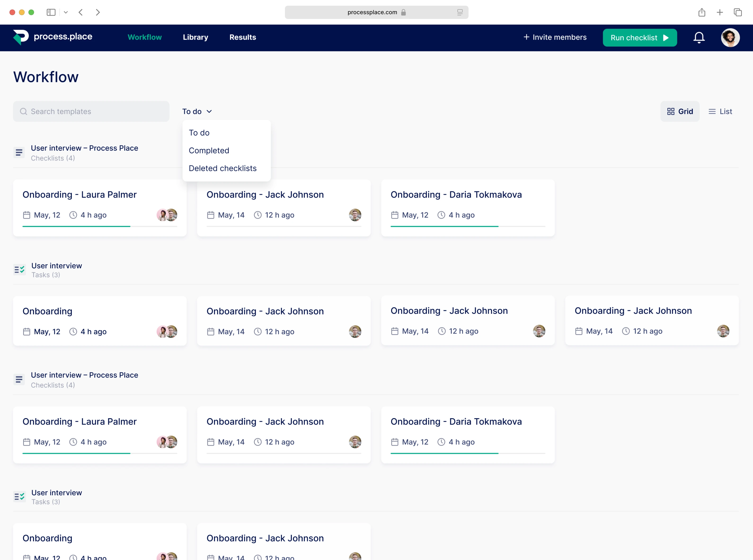Open Safari tab overview icon
The height and width of the screenshot is (560, 753).
(x=737, y=13)
